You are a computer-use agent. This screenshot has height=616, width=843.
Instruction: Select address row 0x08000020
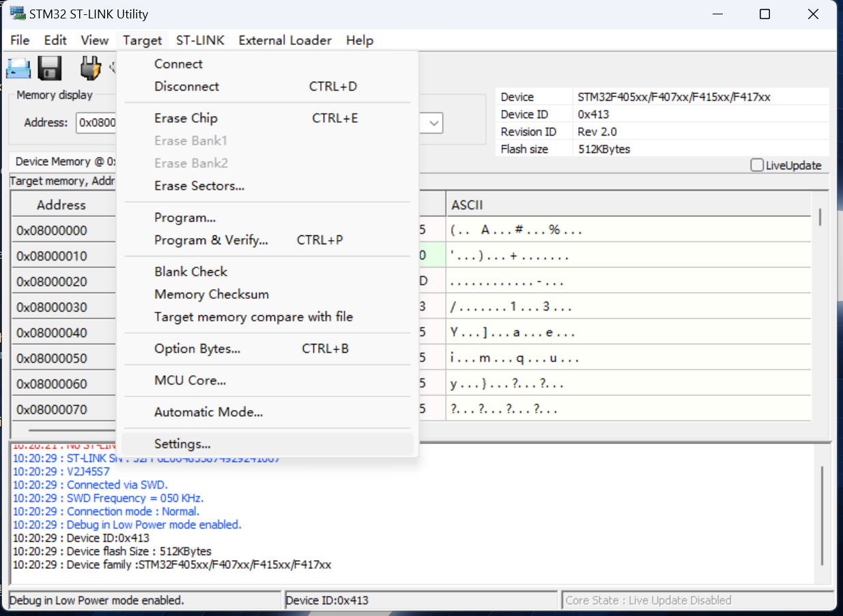(x=52, y=282)
